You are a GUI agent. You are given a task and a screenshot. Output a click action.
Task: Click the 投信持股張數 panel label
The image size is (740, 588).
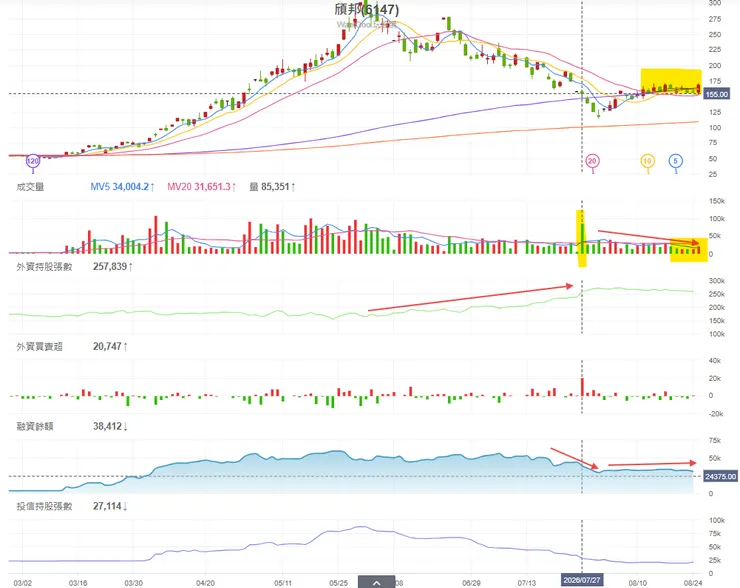pos(44,506)
